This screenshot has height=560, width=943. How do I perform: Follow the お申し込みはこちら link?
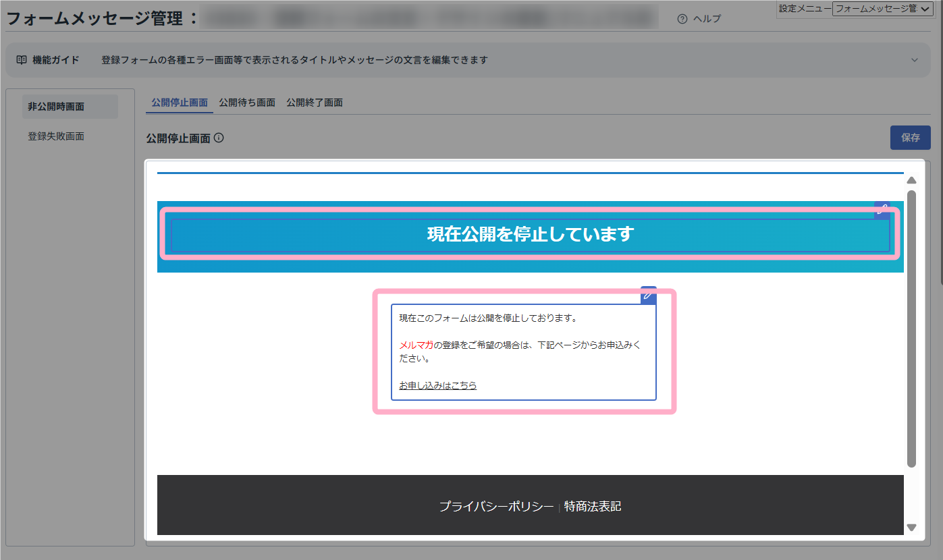[437, 386]
